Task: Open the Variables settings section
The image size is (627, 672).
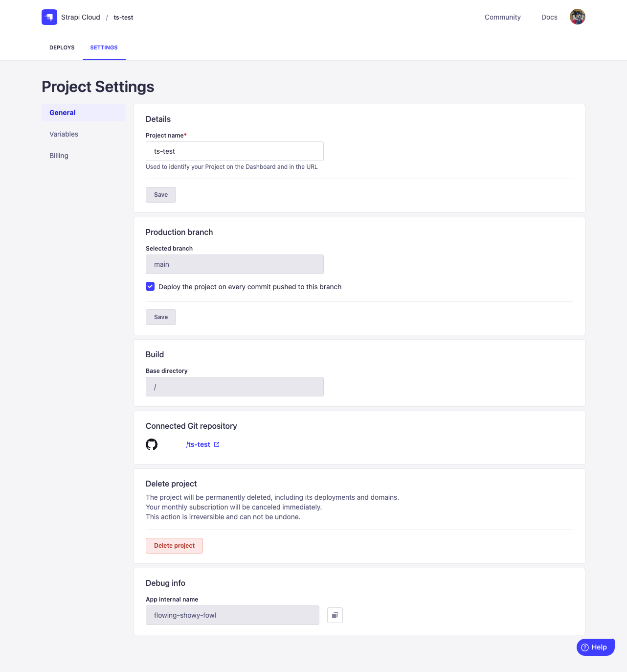Action: (64, 134)
